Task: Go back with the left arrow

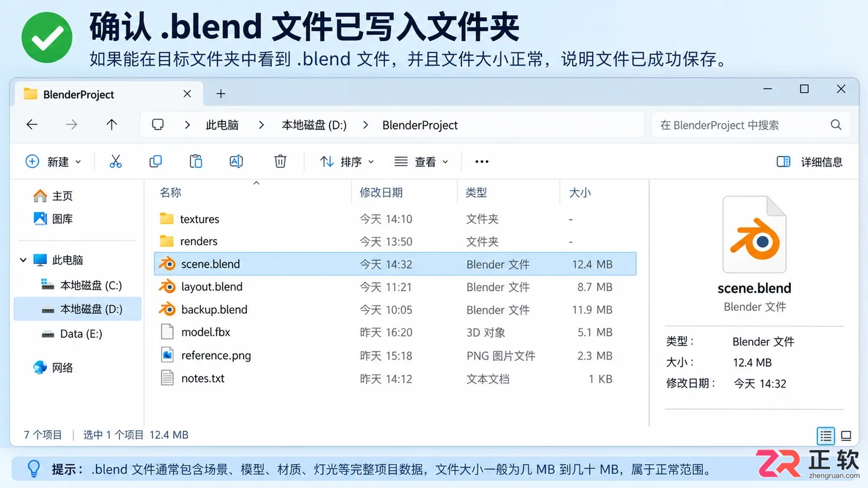Action: point(32,125)
